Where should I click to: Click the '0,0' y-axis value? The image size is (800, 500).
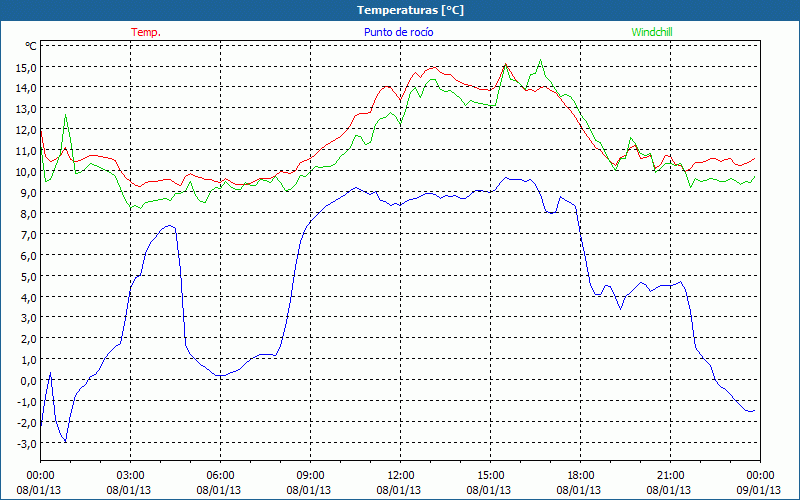(29, 381)
